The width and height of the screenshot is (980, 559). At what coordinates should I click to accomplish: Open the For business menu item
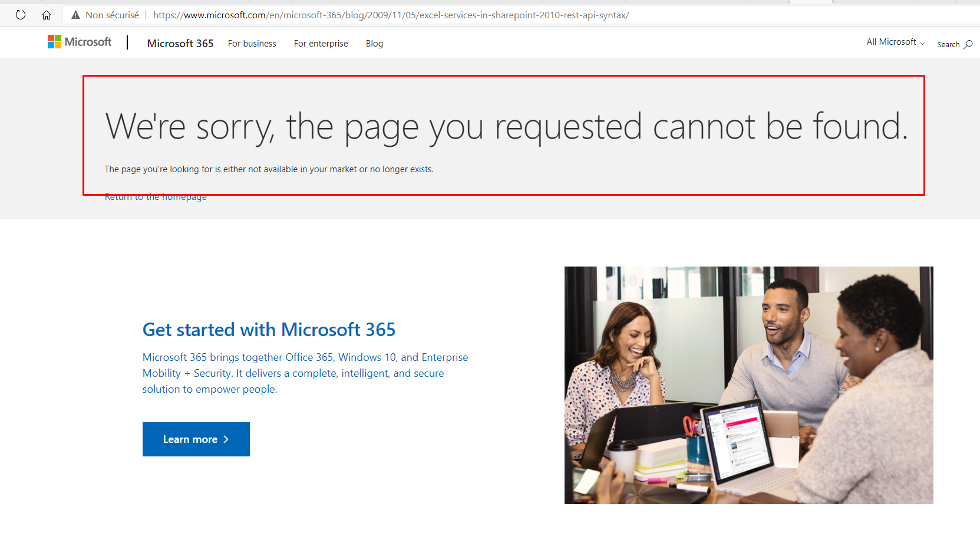(252, 44)
